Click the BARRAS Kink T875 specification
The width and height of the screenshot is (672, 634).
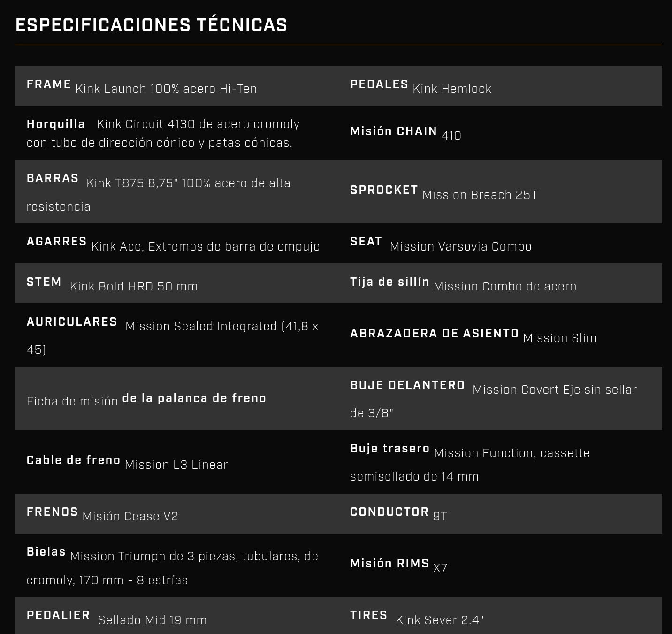click(x=159, y=192)
